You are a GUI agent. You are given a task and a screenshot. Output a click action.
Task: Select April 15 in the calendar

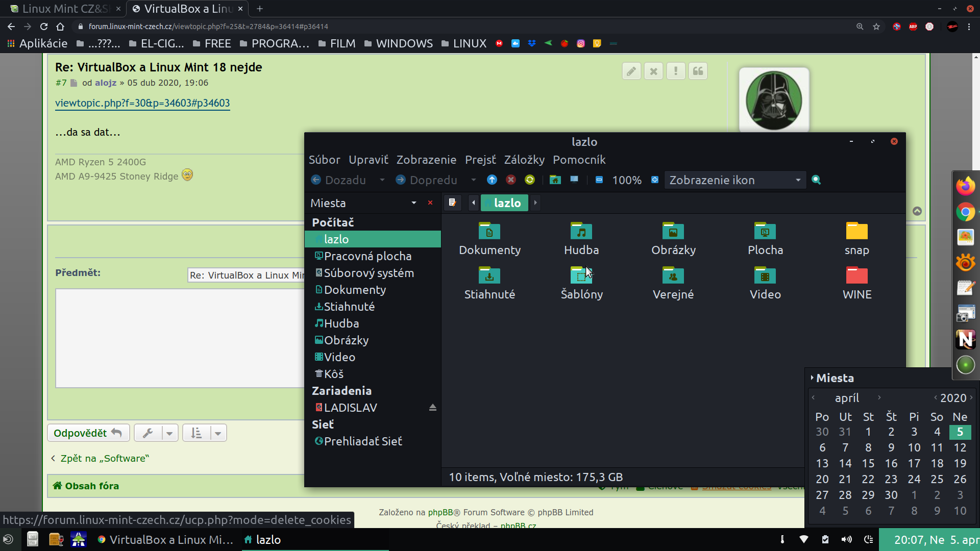[868, 463]
